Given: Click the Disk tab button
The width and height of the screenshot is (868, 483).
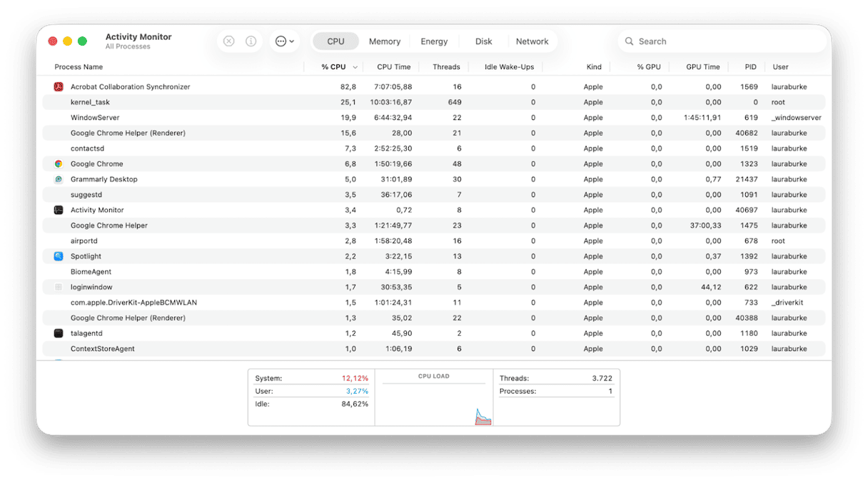Looking at the screenshot, I should click(483, 41).
